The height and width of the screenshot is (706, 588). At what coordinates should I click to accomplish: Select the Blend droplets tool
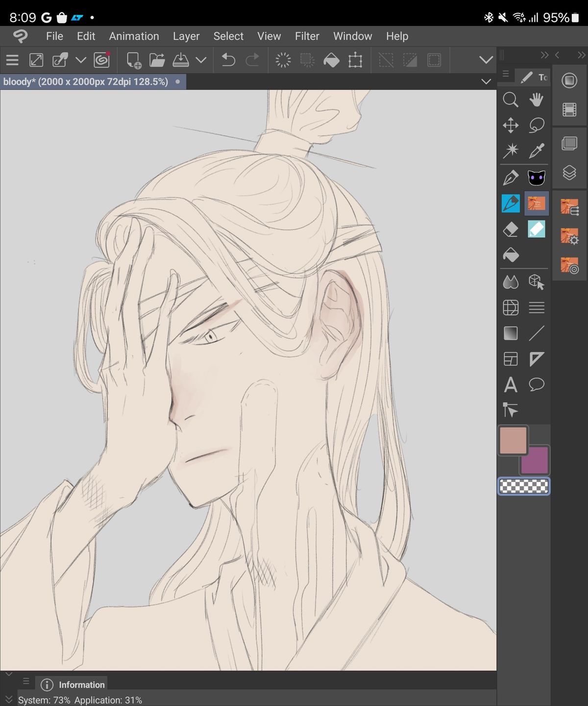click(511, 282)
